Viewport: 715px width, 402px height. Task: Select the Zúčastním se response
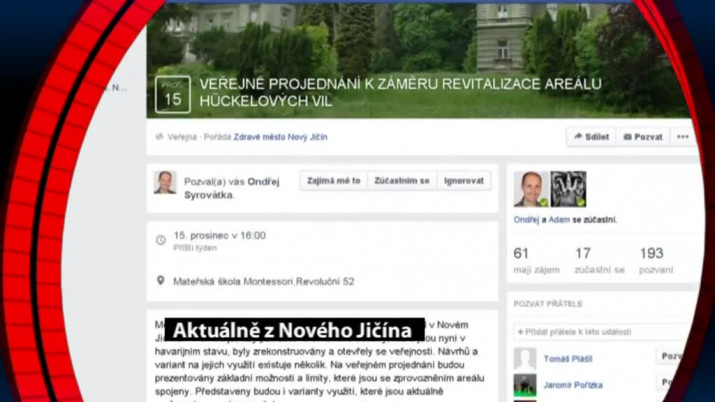click(x=402, y=181)
